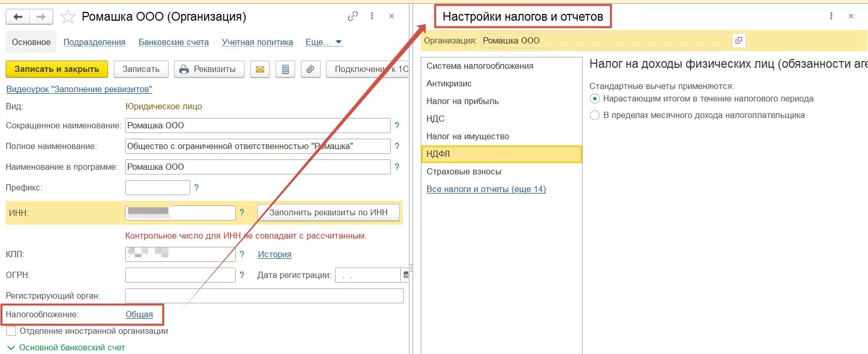Close the tax settings window

[x=851, y=16]
